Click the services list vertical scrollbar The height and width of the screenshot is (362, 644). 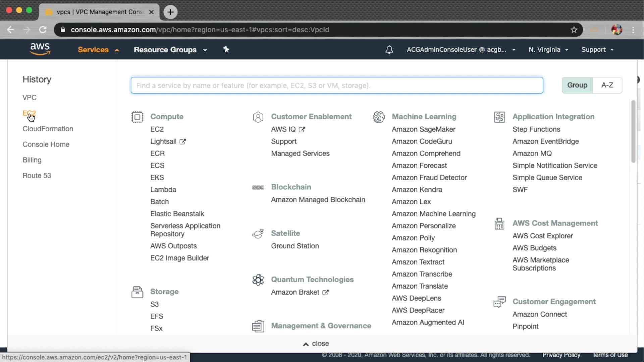tap(633, 131)
